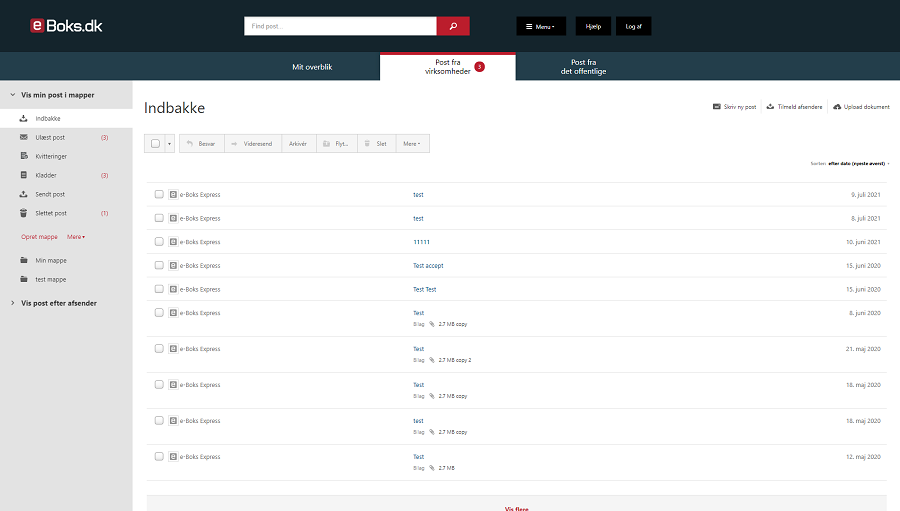Click the Videresend forward arrow icon
The width and height of the screenshot is (900, 511).
234,144
